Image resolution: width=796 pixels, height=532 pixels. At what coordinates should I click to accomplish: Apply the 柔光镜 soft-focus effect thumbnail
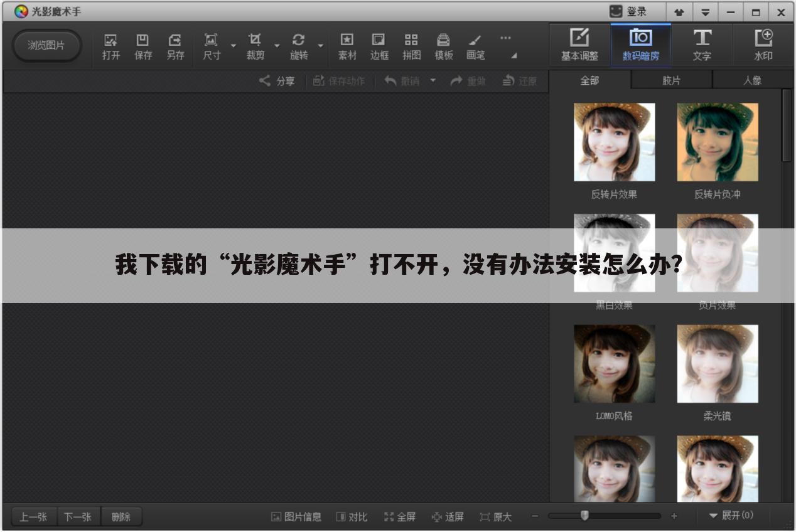tap(718, 364)
